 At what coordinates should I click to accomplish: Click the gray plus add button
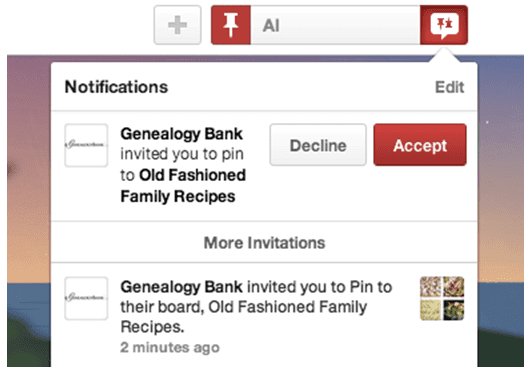(177, 25)
